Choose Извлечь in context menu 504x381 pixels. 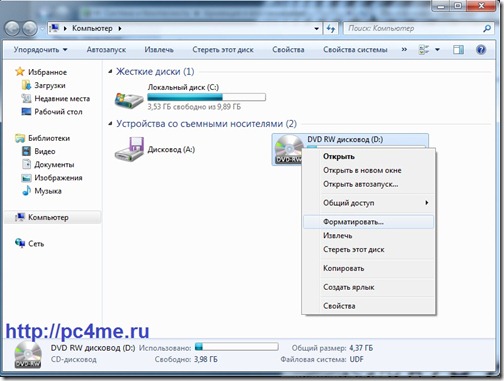368,236
